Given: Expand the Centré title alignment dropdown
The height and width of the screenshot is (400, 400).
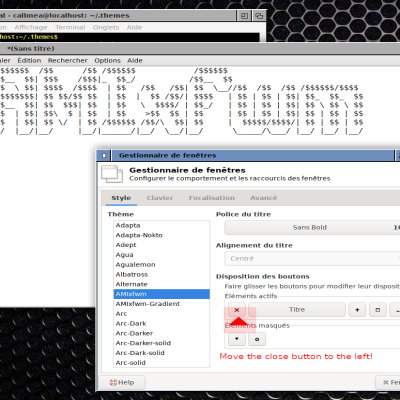Looking at the screenshot, I should click(x=312, y=258).
